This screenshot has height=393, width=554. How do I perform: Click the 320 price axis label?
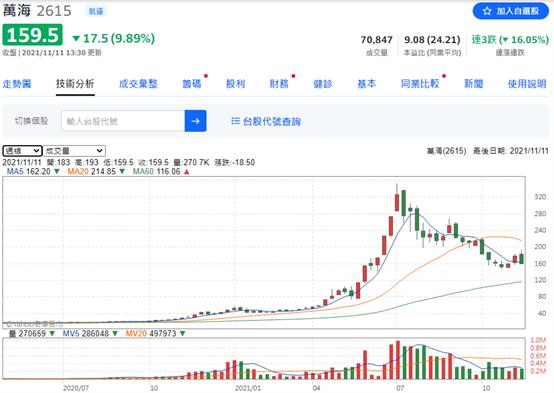pyautogui.click(x=540, y=197)
